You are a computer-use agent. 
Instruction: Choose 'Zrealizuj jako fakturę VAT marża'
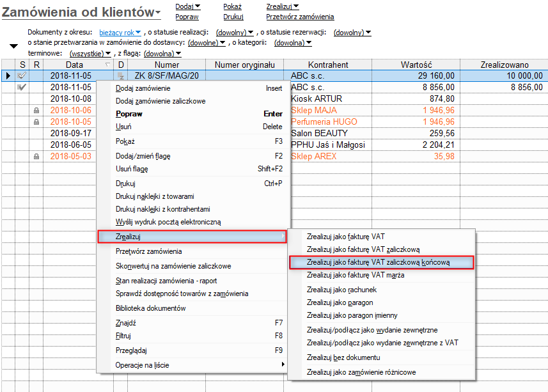[x=381, y=275]
